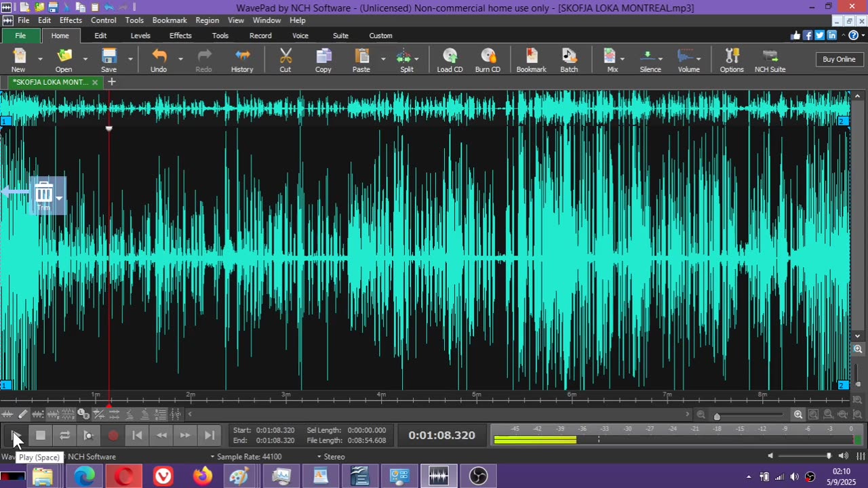Close the SKOFJA LOKA MONT... file tab

pyautogui.click(x=95, y=82)
